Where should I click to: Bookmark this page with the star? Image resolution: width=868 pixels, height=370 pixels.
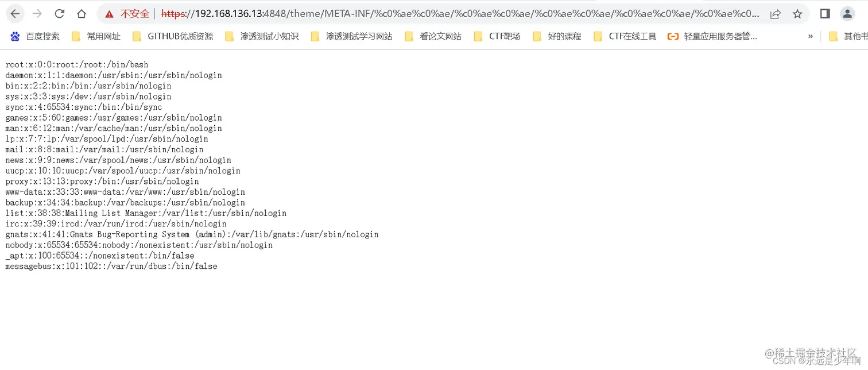797,14
